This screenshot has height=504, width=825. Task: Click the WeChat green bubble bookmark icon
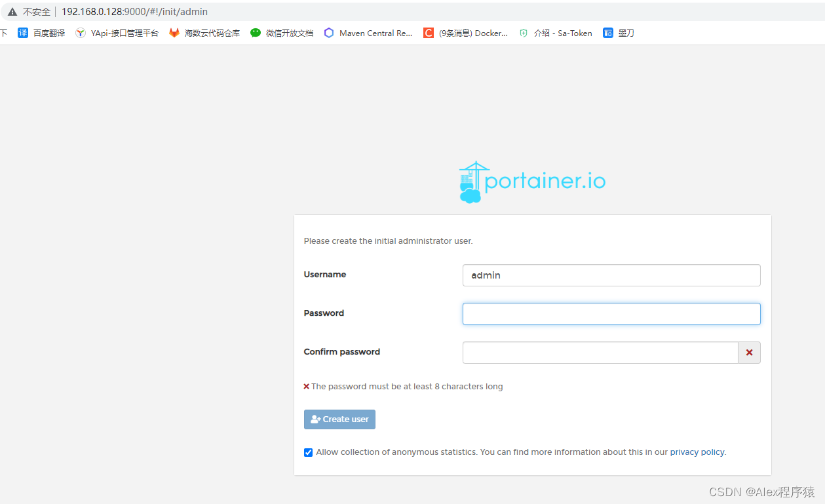pos(256,33)
